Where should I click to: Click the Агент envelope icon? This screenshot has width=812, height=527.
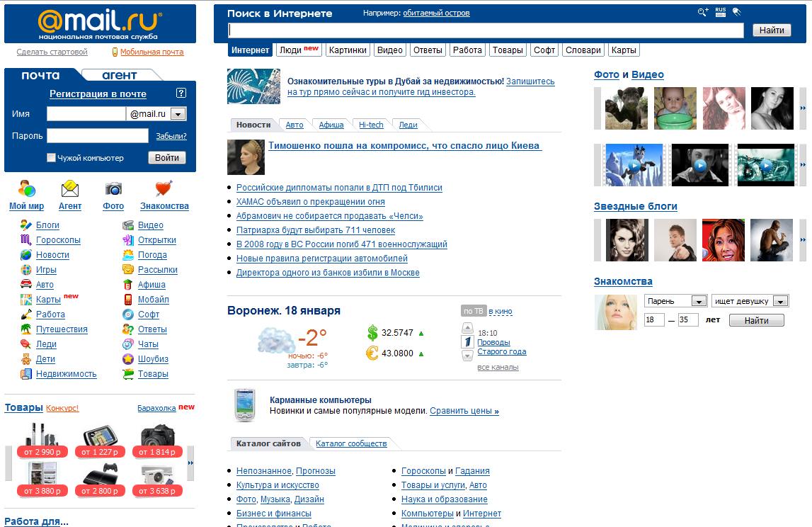click(70, 189)
